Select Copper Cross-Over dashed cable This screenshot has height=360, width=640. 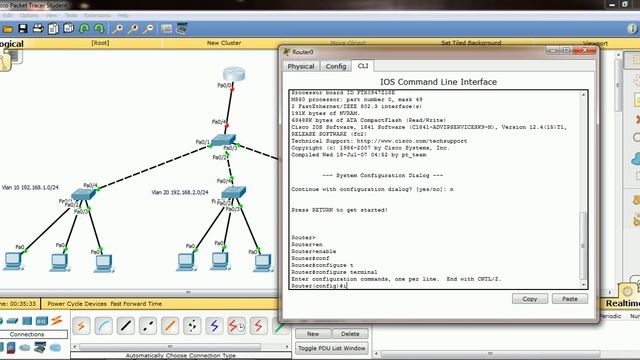click(148, 326)
